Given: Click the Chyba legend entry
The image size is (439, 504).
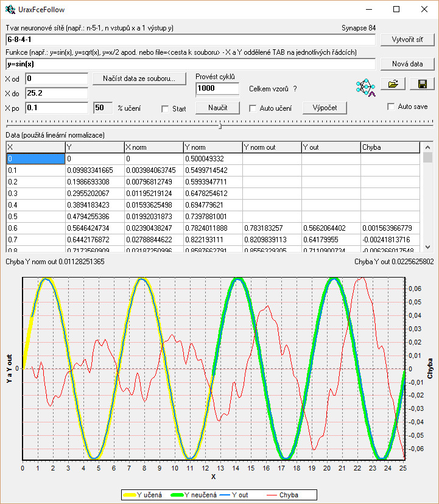Looking at the screenshot, I should (x=283, y=495).
